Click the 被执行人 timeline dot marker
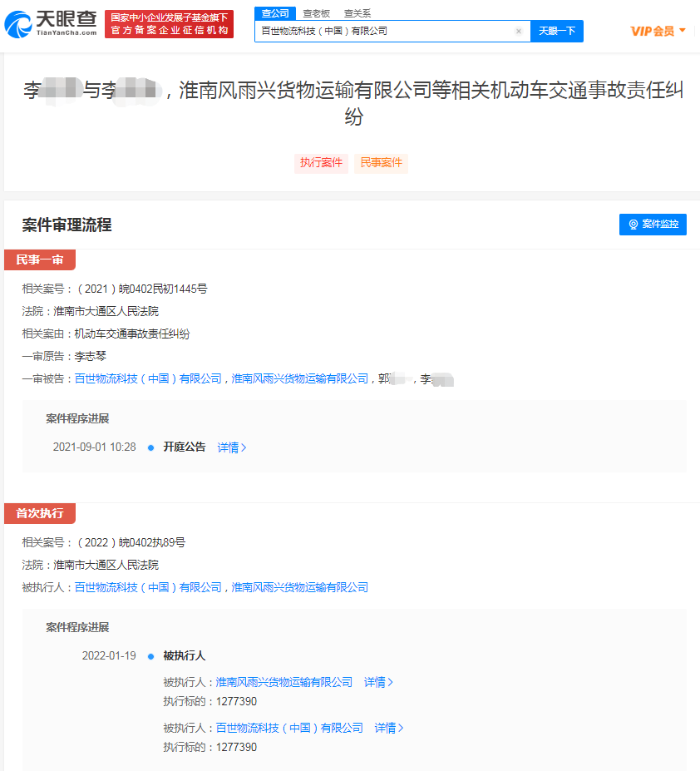This screenshot has height=771, width=700. click(151, 656)
